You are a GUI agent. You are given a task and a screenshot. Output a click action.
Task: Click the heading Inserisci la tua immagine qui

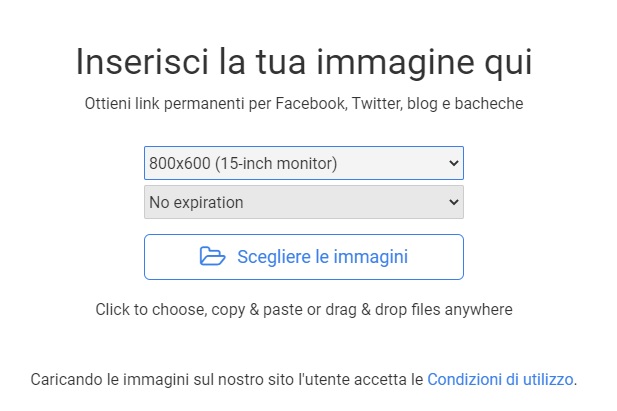point(304,62)
